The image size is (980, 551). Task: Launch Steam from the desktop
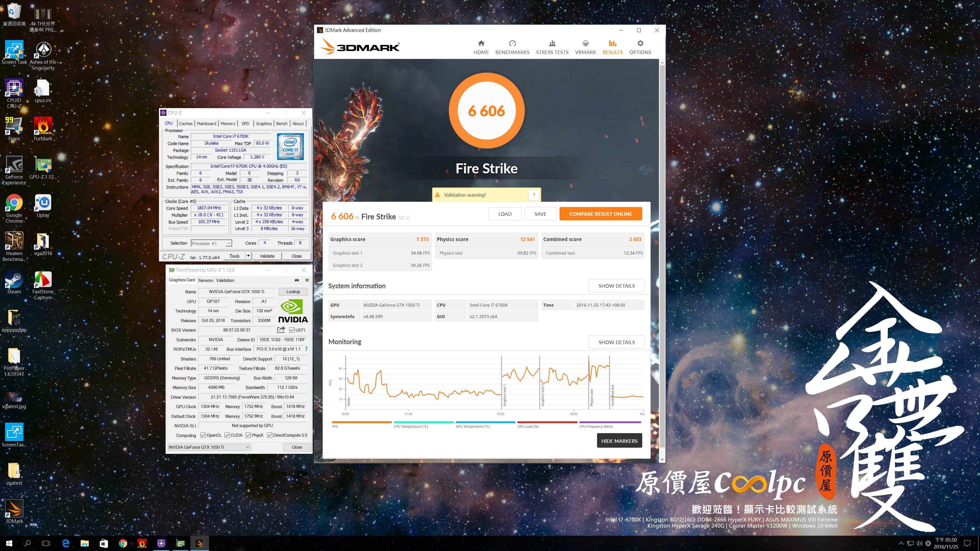click(x=14, y=282)
